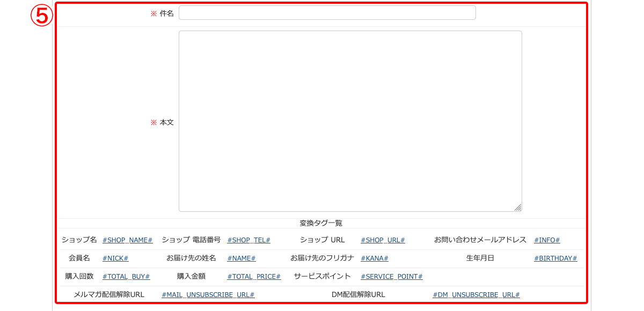This screenshot has width=644, height=311.
Task: Insert the #TOTAL_PRICE# tag
Action: coord(254,277)
